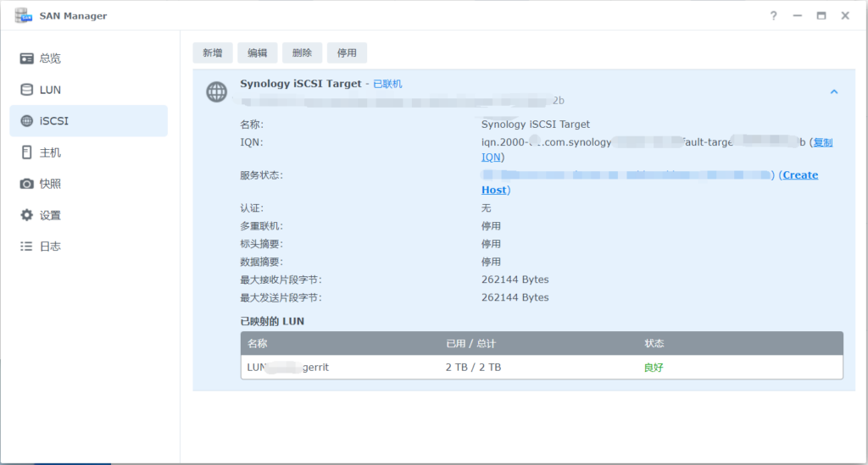Minimize the SAN Manager window
The image size is (868, 465).
tap(797, 15)
